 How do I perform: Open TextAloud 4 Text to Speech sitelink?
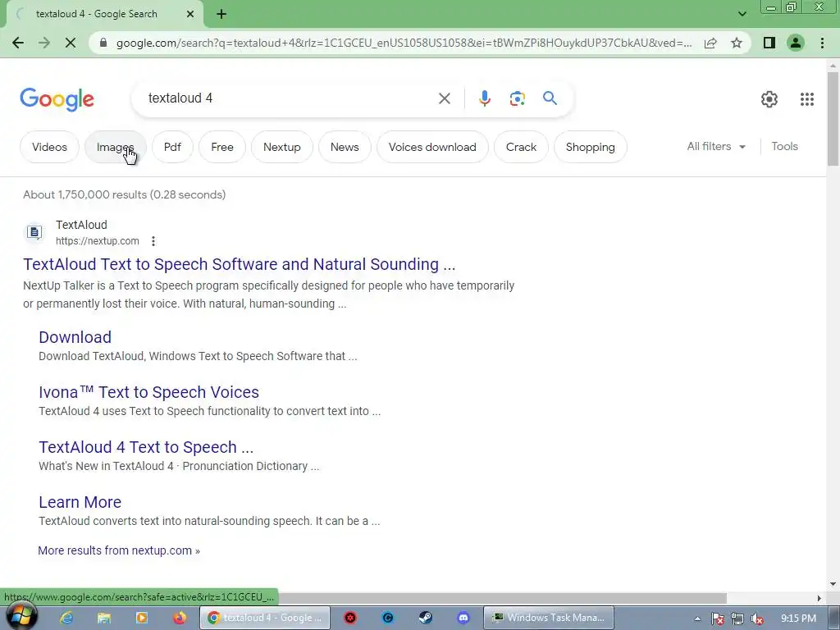[146, 447]
